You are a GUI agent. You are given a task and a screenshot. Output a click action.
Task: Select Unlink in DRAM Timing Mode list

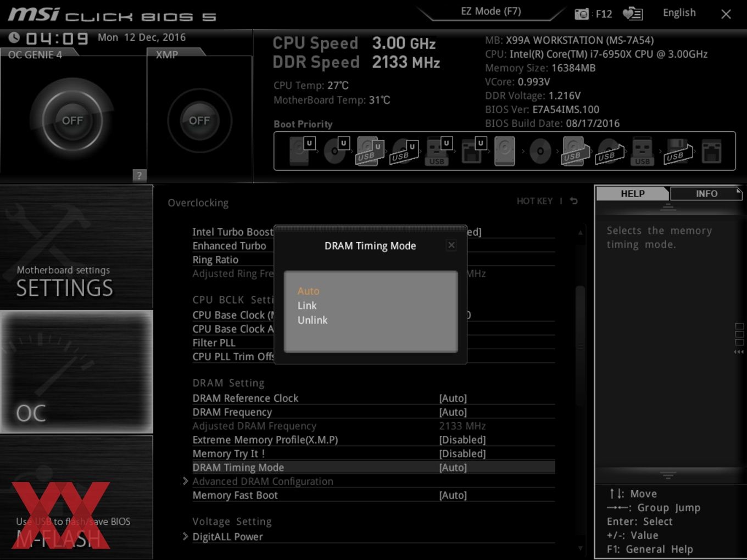313,320
